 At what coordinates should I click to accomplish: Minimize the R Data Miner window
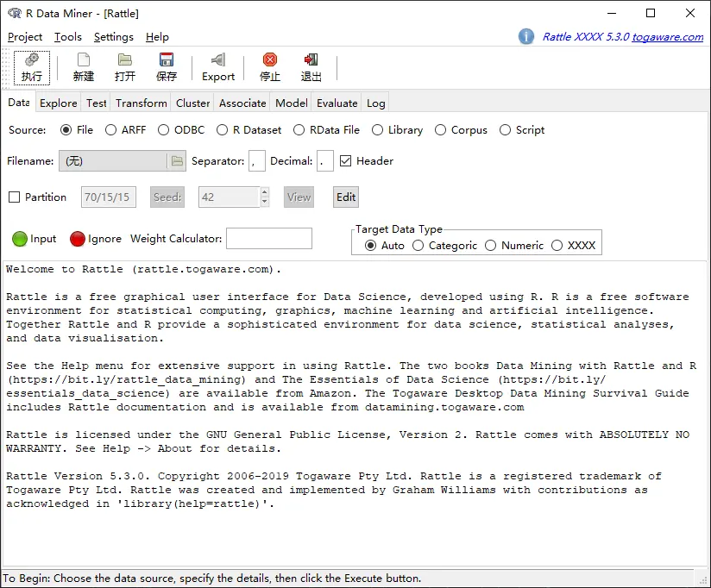(x=612, y=13)
